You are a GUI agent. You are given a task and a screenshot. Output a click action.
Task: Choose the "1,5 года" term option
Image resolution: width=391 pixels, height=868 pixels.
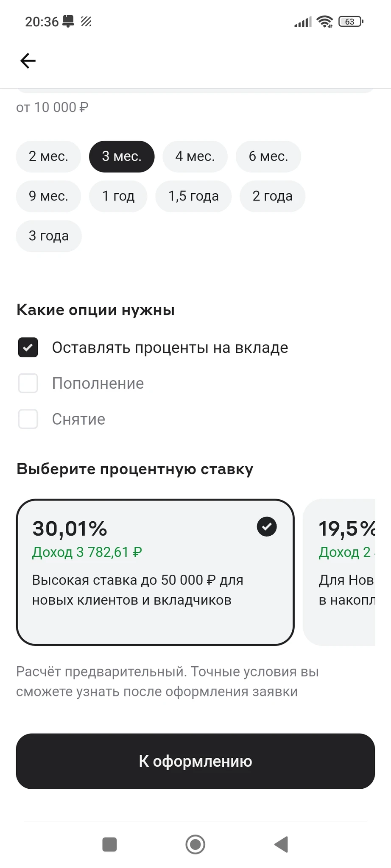click(x=193, y=196)
